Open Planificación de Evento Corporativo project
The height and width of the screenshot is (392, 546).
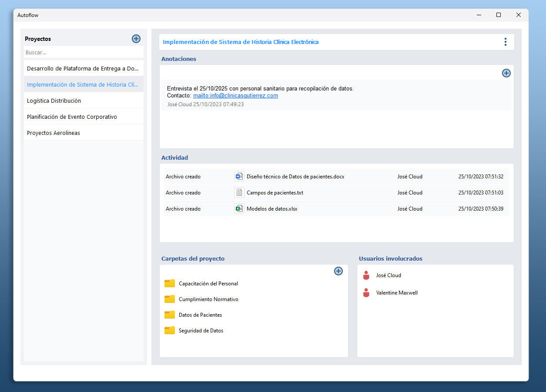[84, 117]
